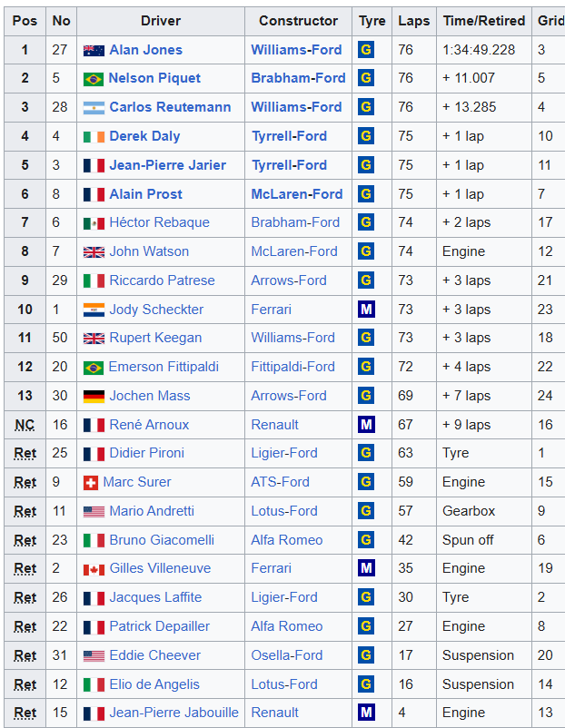
Task: Open the Bruno Giacomelli link
Action: pyautogui.click(x=162, y=540)
